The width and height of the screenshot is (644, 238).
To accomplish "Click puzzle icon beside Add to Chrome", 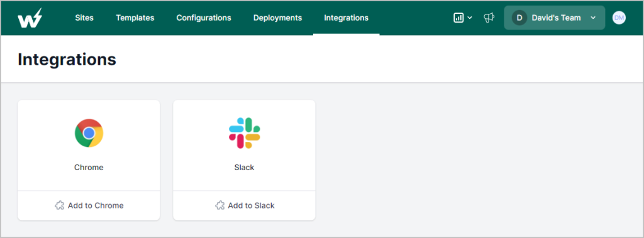I will [x=60, y=205].
